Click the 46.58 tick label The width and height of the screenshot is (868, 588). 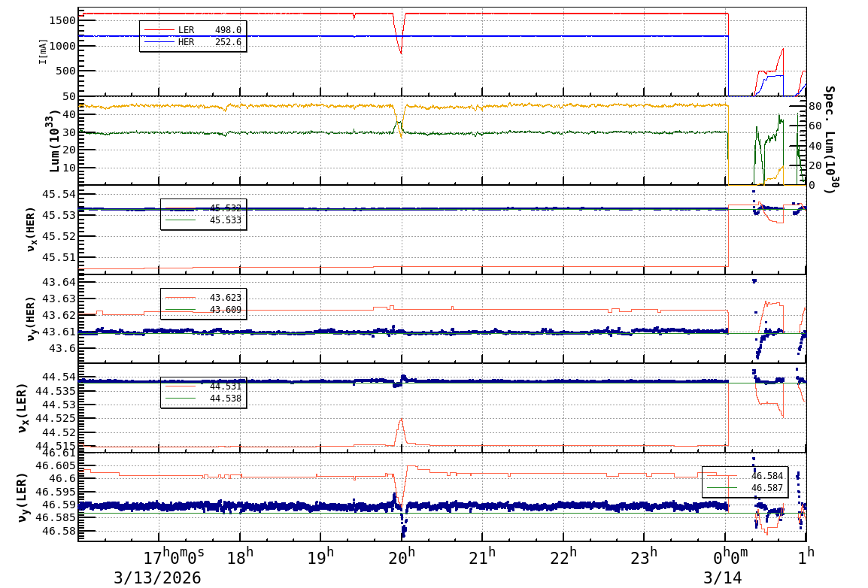(x=59, y=531)
